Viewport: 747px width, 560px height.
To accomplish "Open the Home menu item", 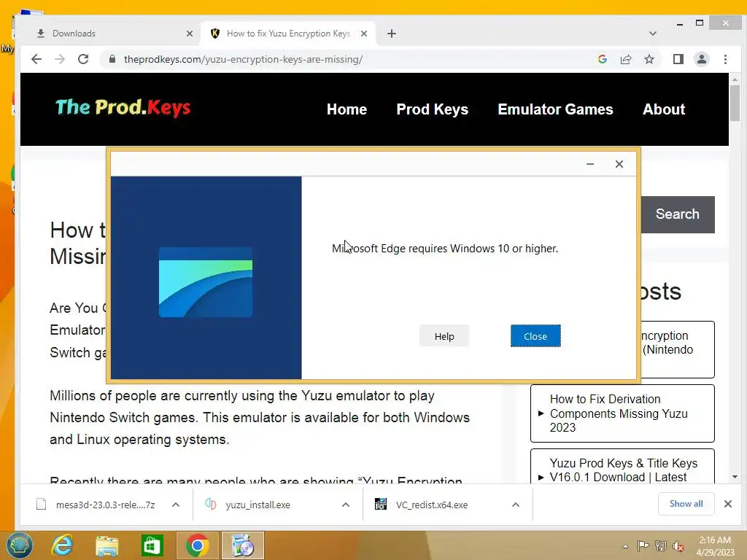I will tap(347, 109).
